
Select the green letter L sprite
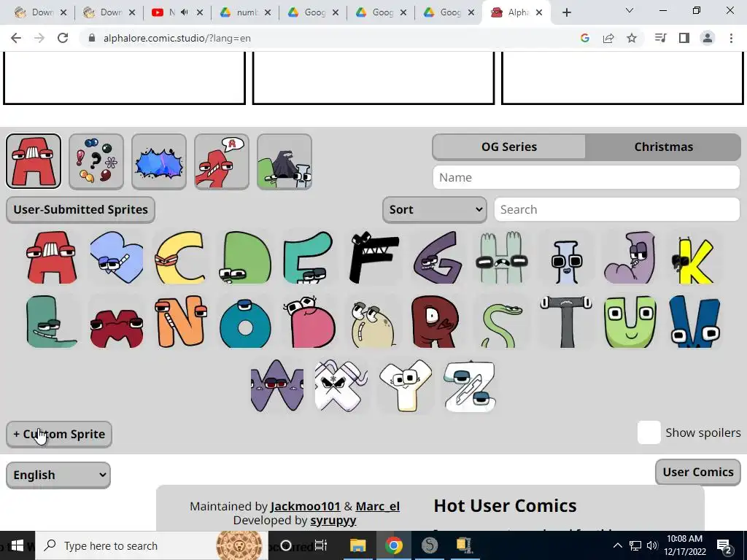(52, 322)
